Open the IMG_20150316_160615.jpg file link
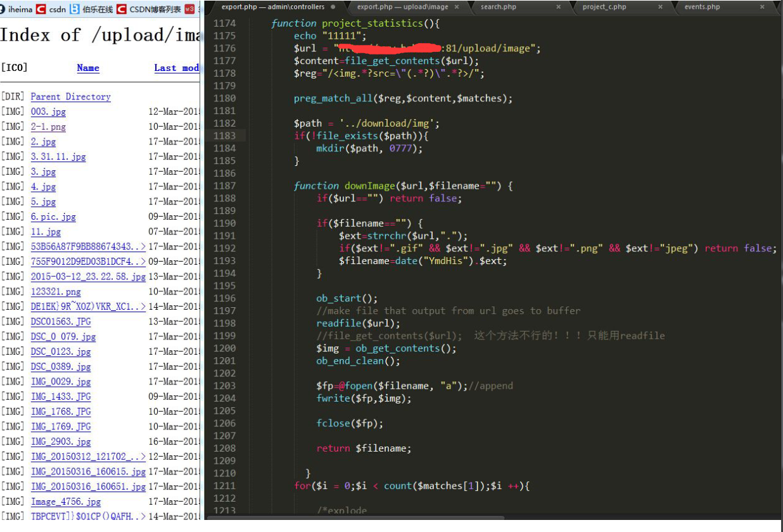This screenshot has width=783, height=532. (88, 472)
